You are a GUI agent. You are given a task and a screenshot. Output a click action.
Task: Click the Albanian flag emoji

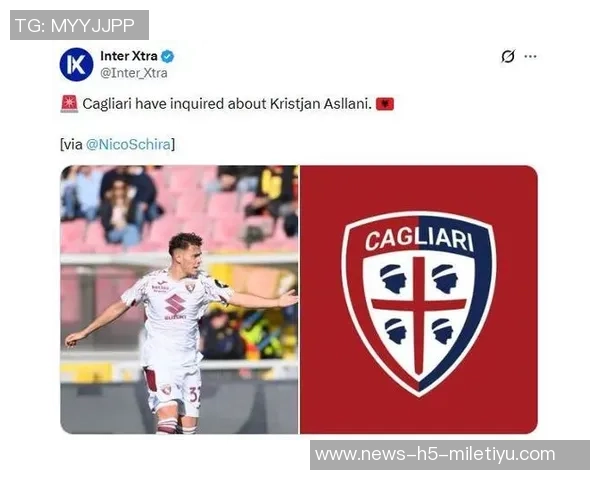(x=385, y=104)
